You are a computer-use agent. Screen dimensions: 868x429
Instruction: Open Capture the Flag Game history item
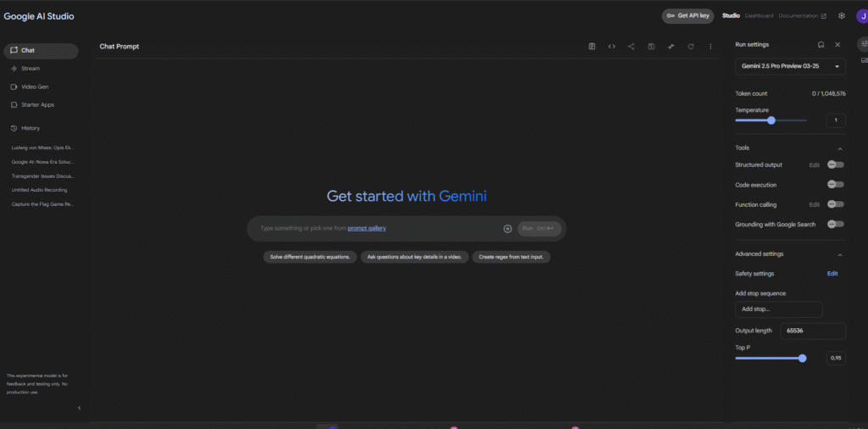[42, 203]
